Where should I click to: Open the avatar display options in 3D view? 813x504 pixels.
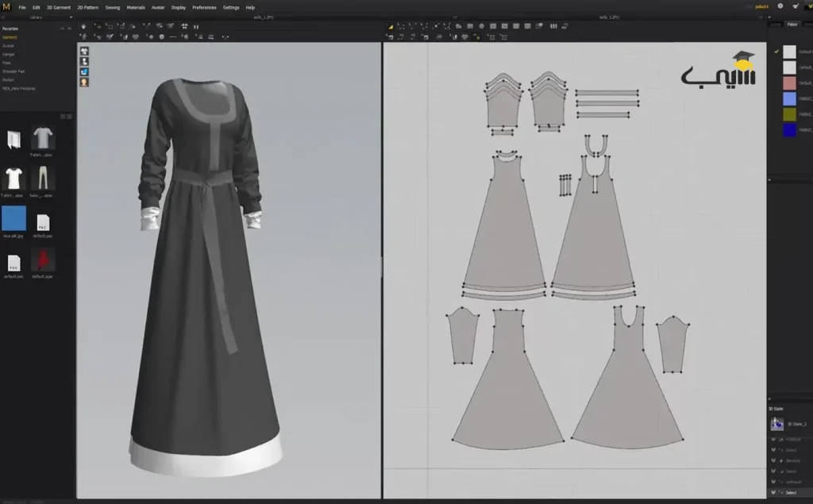point(84,61)
